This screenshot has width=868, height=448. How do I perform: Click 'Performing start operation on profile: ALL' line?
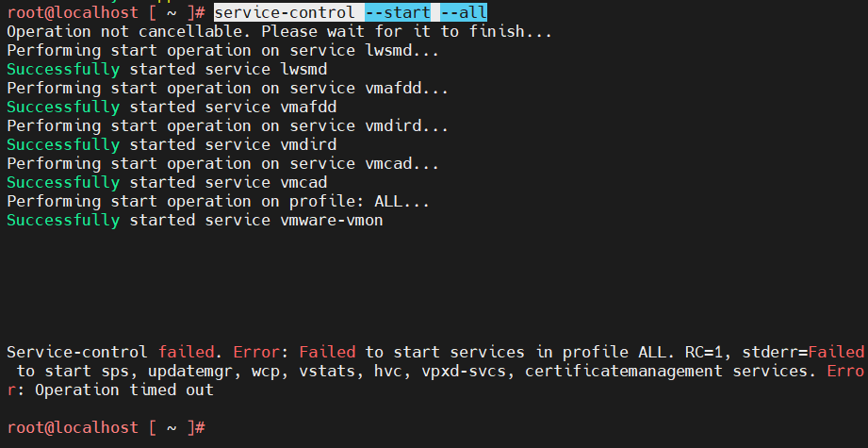[218, 201]
